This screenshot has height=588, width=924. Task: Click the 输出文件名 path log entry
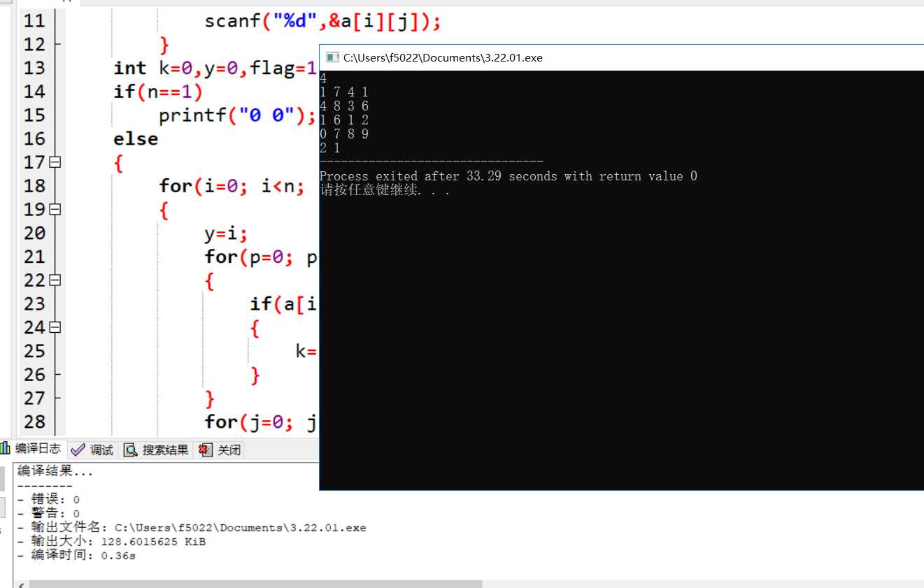192,527
